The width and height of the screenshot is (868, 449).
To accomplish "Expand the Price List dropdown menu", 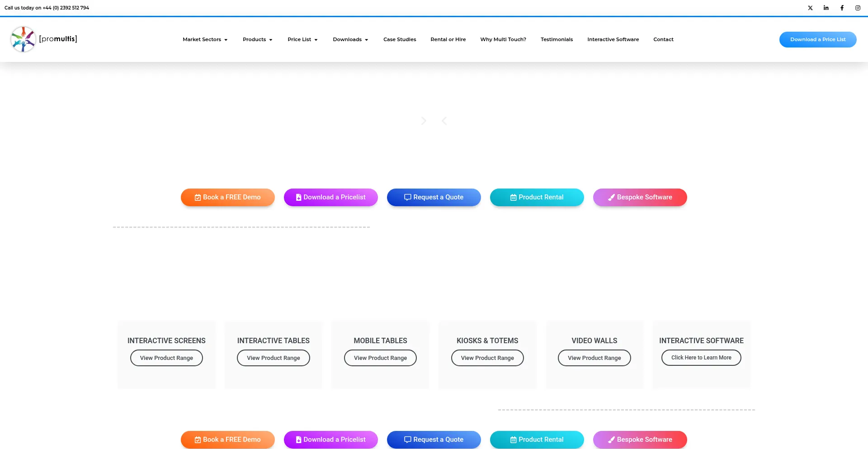I will tap(302, 39).
